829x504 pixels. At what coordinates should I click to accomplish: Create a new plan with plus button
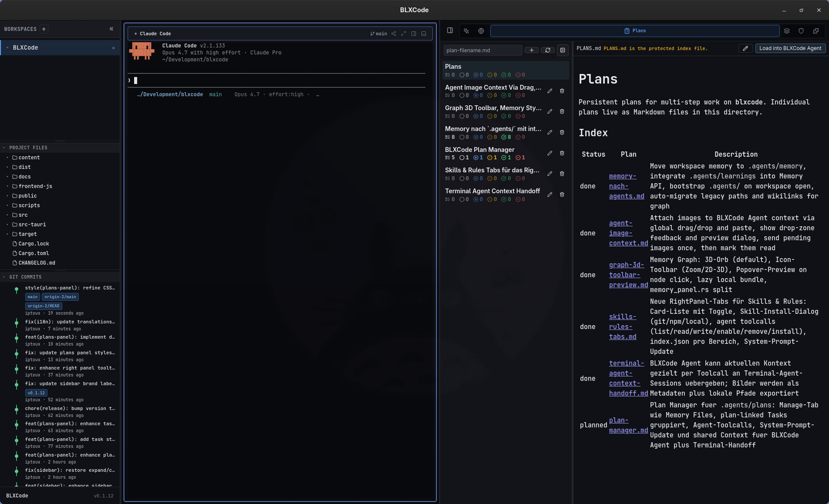532,50
